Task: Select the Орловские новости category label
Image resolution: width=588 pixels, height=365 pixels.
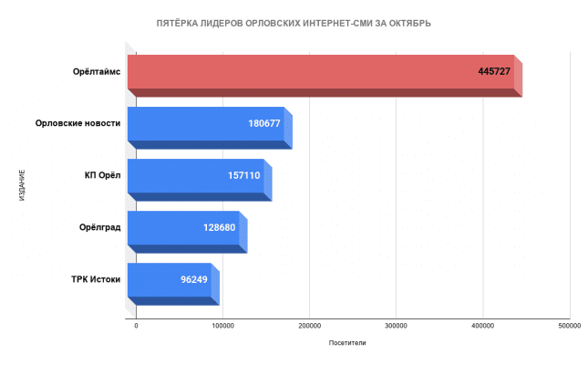Action: pyautogui.click(x=78, y=123)
